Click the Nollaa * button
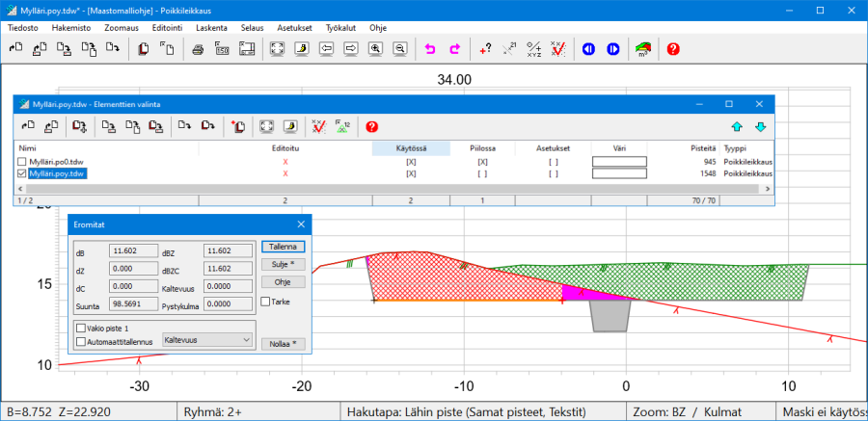The image size is (868, 421). 283,342
